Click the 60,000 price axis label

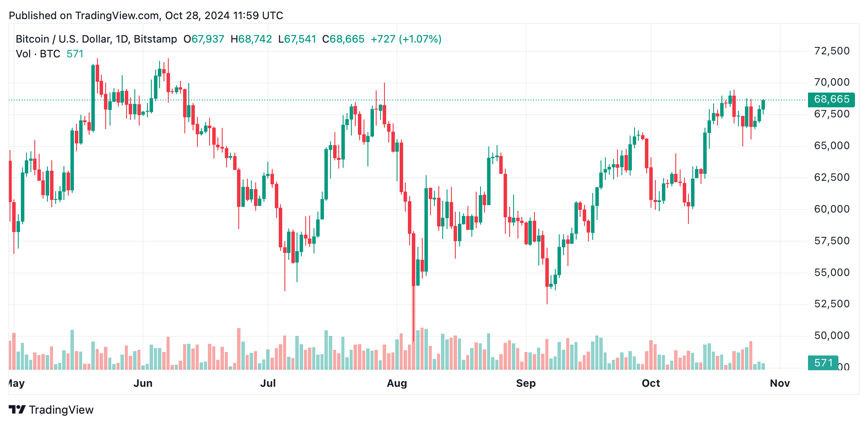(831, 209)
